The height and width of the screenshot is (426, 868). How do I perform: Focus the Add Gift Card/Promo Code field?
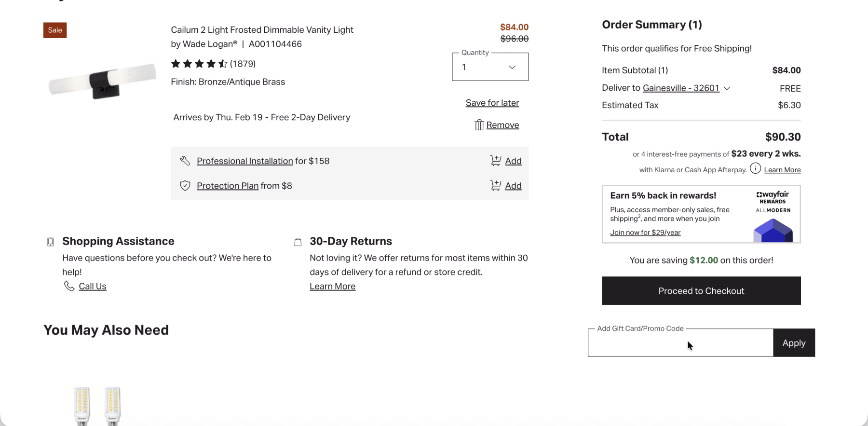680,343
